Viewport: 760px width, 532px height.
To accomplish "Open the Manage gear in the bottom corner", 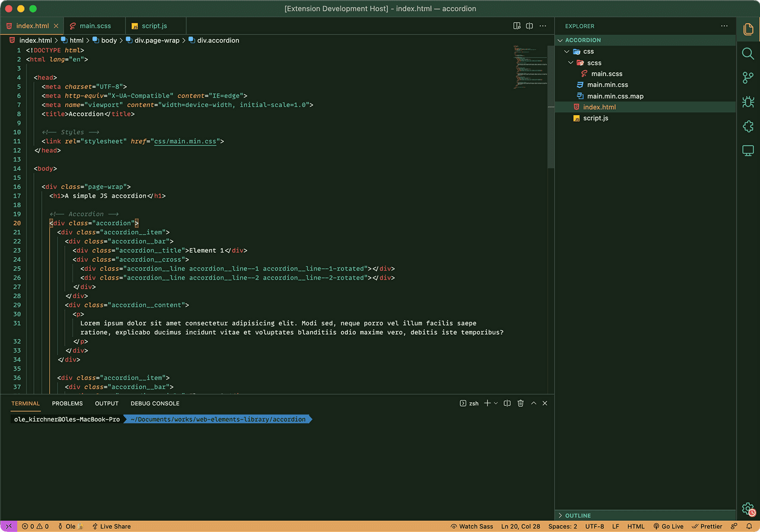I will point(747,509).
